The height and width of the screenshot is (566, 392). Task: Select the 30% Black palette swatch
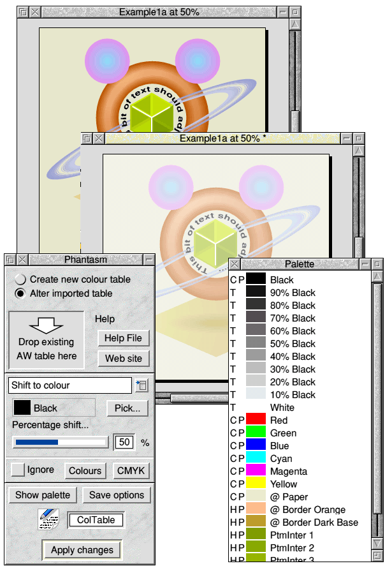[x=256, y=368]
